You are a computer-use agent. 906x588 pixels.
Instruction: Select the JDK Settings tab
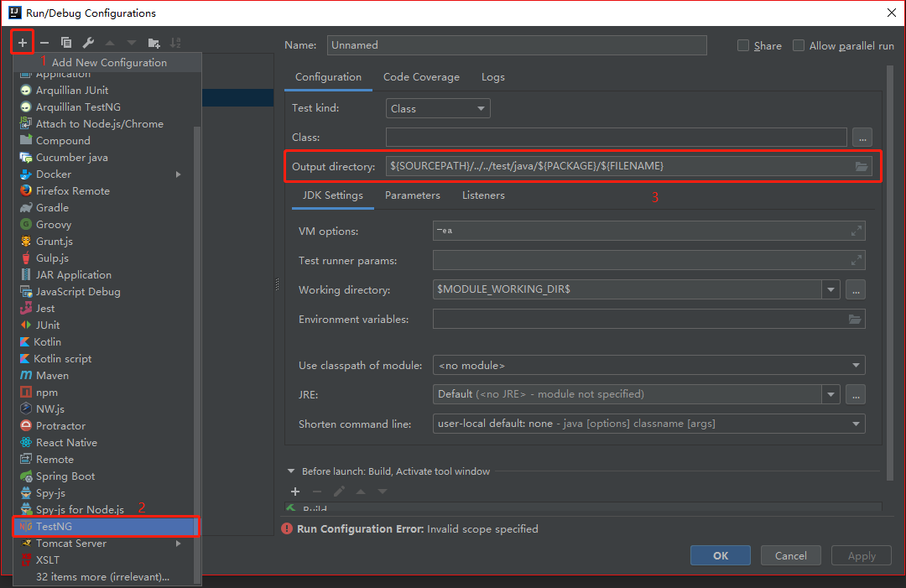pos(333,195)
